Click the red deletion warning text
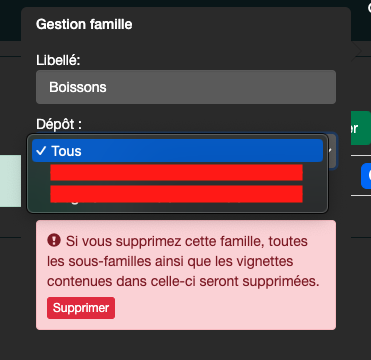Viewport: 371px width, 360px height. point(183,261)
